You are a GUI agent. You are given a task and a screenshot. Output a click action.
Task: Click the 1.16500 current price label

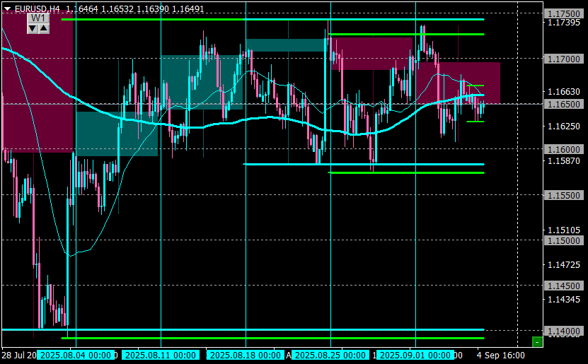(564, 104)
